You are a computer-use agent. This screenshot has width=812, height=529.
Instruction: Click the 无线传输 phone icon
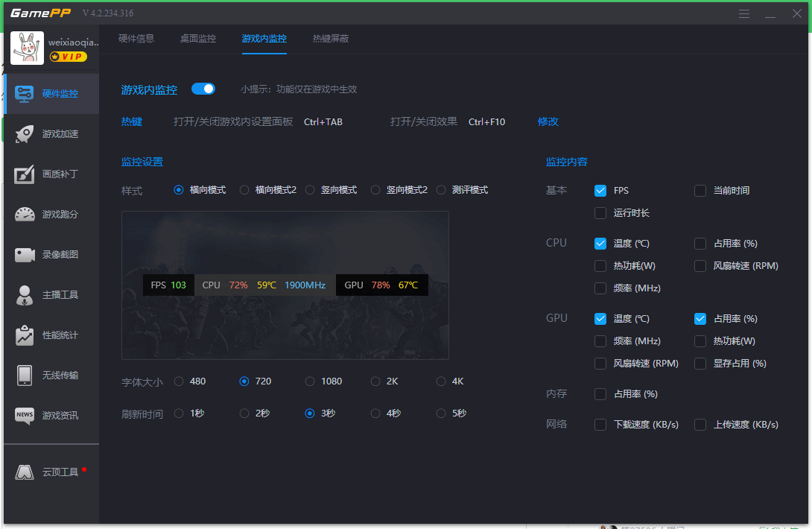[25, 376]
